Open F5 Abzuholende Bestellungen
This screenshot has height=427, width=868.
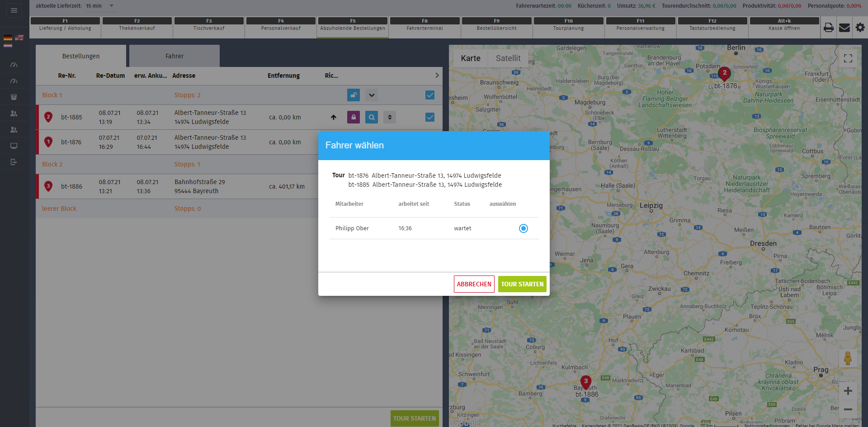click(353, 28)
